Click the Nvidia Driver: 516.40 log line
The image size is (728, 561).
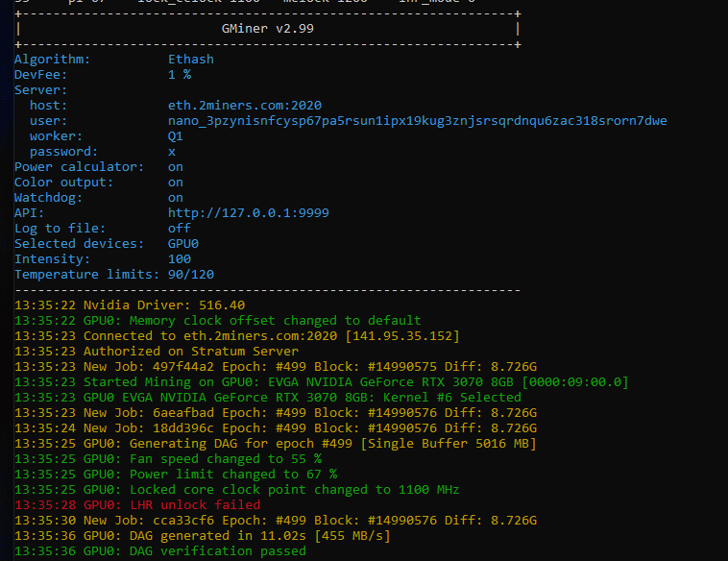coord(130,305)
